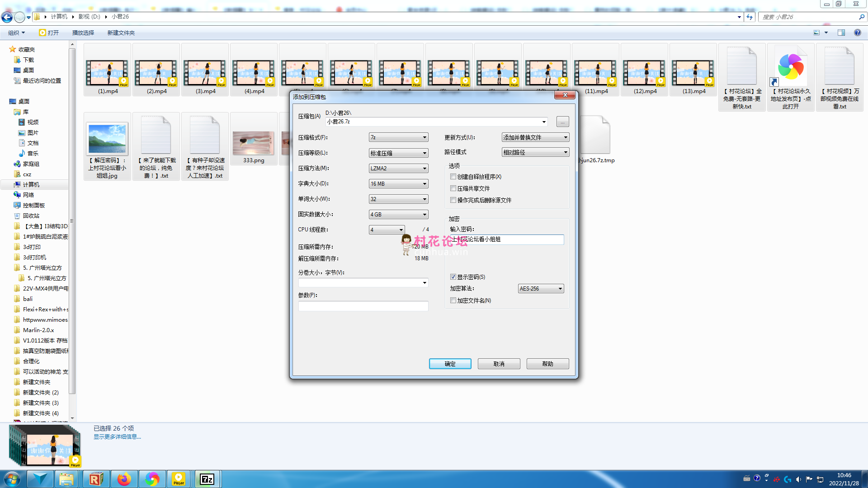Open Firefox from the taskbar
The width and height of the screenshot is (868, 488).
click(123, 479)
